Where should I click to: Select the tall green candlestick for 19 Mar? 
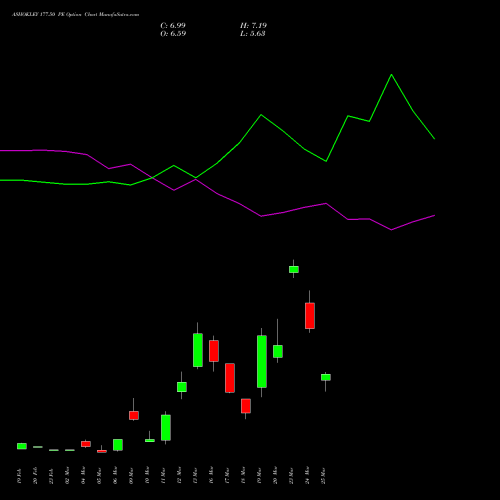tap(262, 362)
